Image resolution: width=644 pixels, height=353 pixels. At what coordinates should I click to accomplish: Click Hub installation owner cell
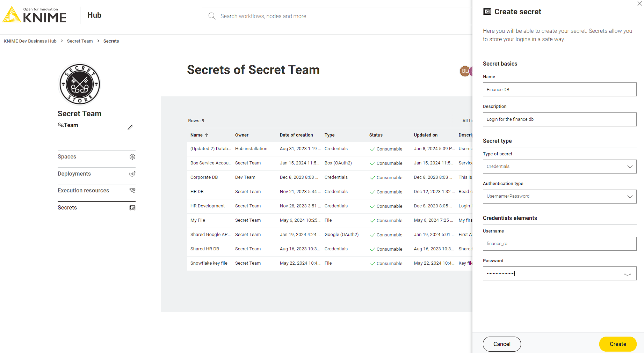pyautogui.click(x=251, y=149)
